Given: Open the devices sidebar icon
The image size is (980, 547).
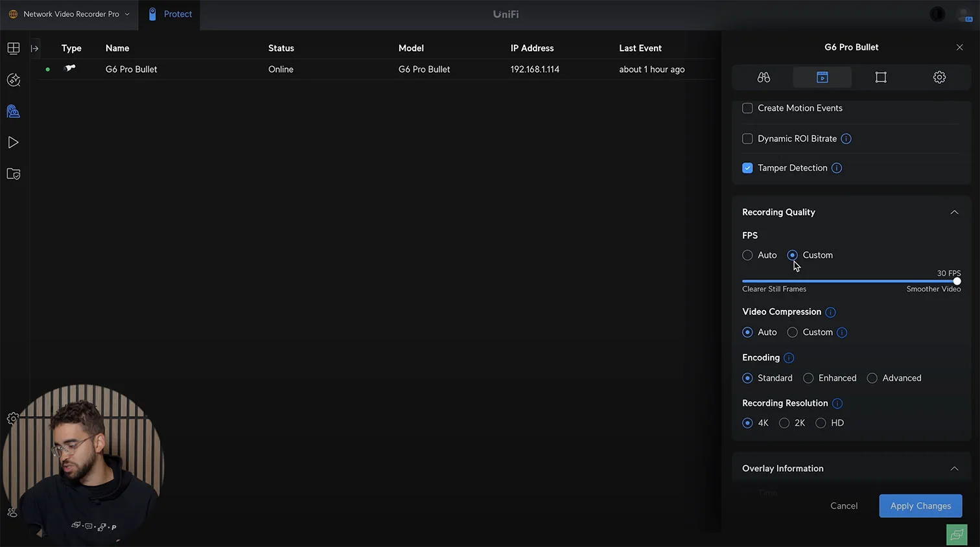Looking at the screenshot, I should tap(14, 111).
